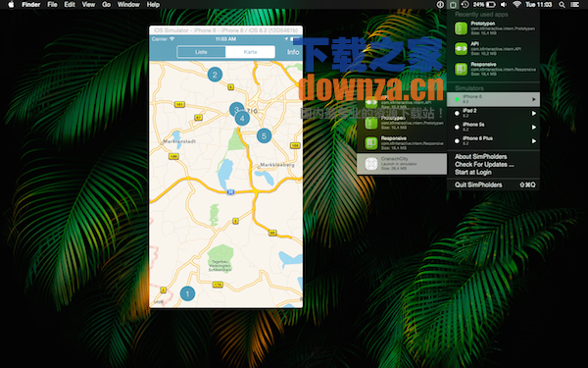Click the Tue 11:03 menu bar clock

tap(539, 5)
